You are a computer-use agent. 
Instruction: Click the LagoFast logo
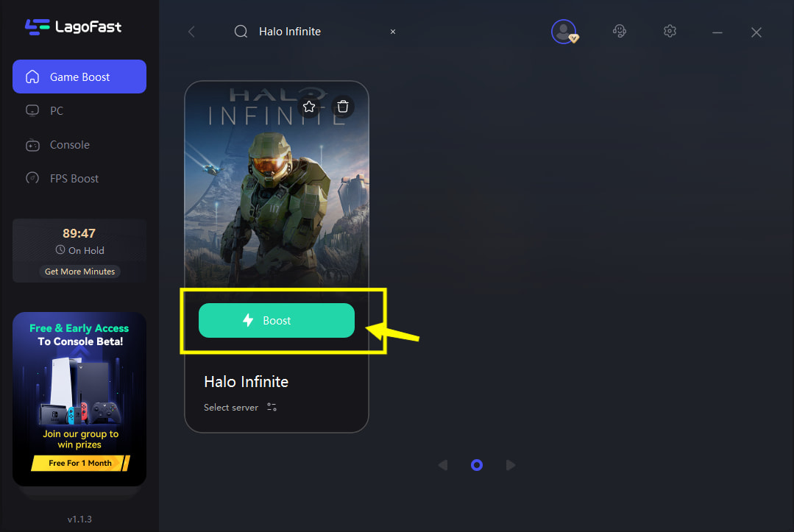(74, 26)
